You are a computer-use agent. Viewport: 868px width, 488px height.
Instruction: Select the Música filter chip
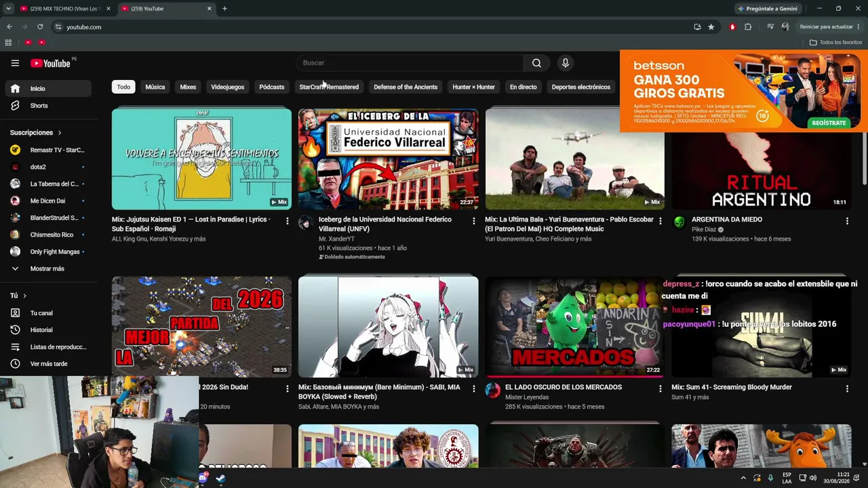click(155, 87)
